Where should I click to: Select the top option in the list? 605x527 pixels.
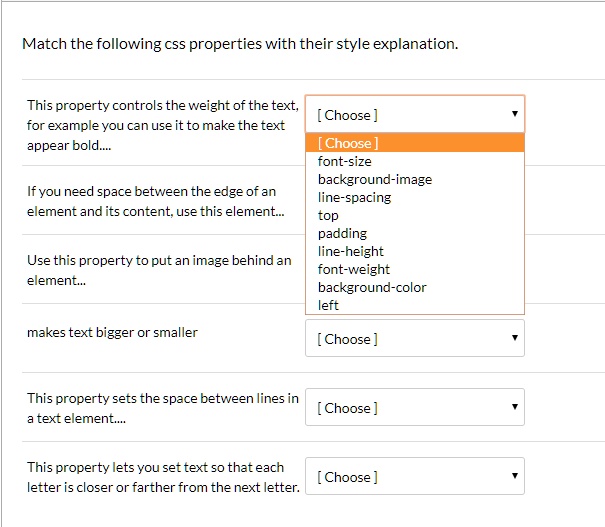329,215
